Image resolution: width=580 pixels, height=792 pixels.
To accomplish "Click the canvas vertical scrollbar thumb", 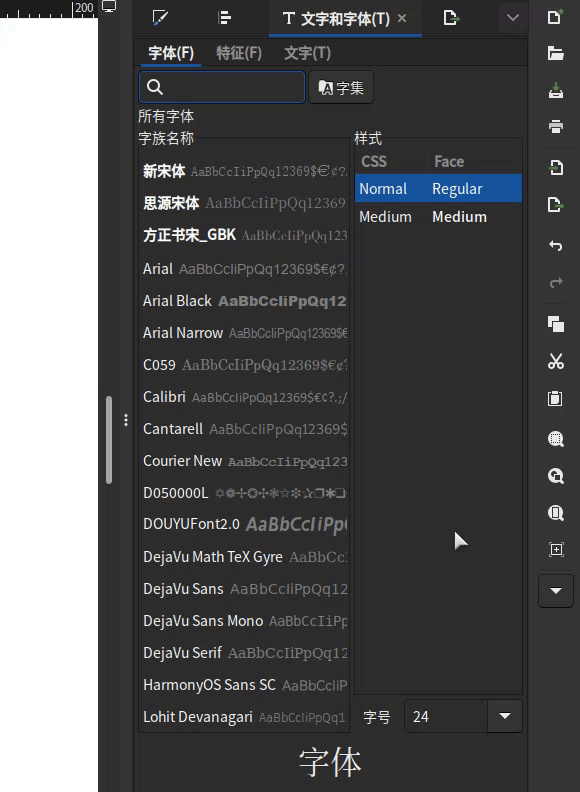I will coord(109,440).
